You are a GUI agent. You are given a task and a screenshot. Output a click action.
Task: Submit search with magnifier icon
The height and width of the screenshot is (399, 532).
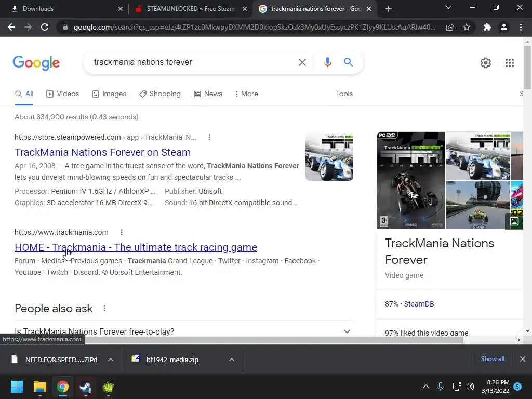point(348,62)
